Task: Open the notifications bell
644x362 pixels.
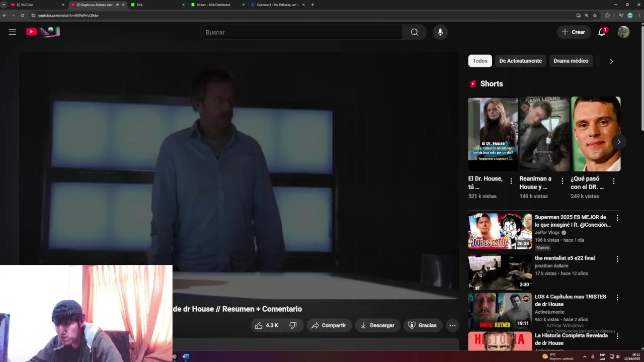Action: pyautogui.click(x=602, y=32)
